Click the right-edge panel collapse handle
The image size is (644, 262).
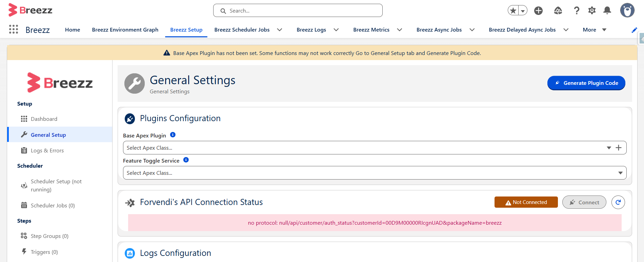tap(641, 39)
